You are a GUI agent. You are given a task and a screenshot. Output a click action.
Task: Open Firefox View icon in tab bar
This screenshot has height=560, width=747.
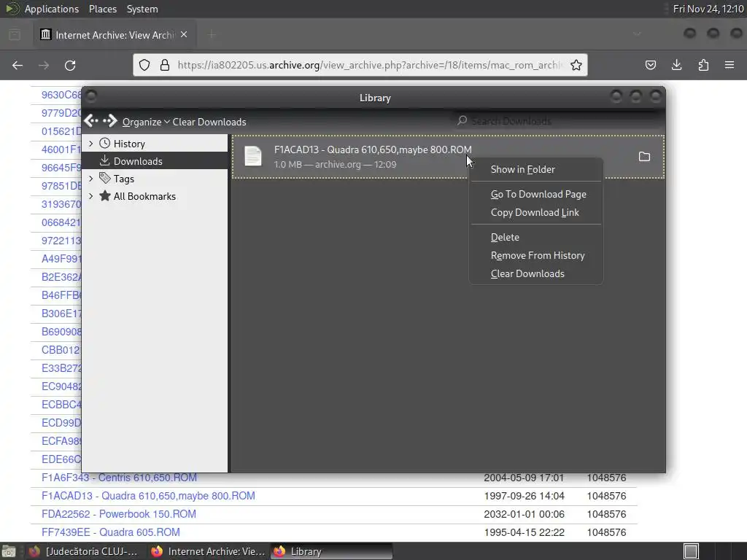point(15,35)
